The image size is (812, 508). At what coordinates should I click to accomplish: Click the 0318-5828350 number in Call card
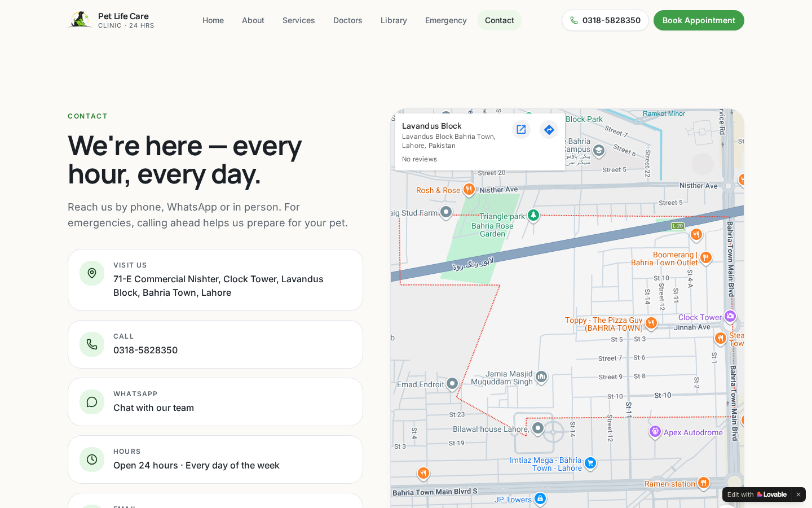pyautogui.click(x=145, y=350)
